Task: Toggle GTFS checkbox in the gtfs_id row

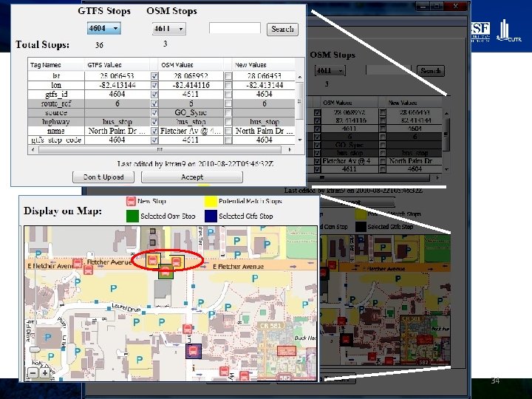Action: (154, 95)
